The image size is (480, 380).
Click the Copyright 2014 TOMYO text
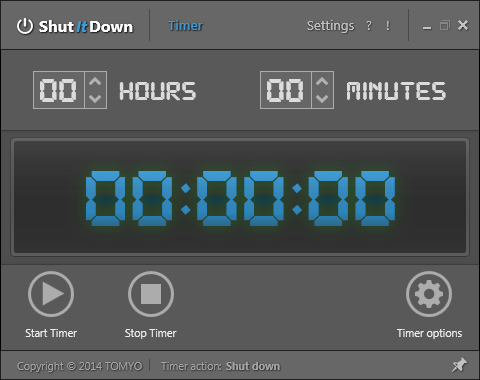pyautogui.click(x=80, y=366)
